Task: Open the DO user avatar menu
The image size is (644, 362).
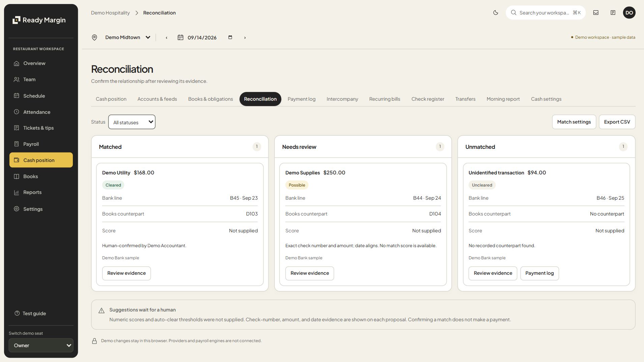Action: click(x=629, y=13)
